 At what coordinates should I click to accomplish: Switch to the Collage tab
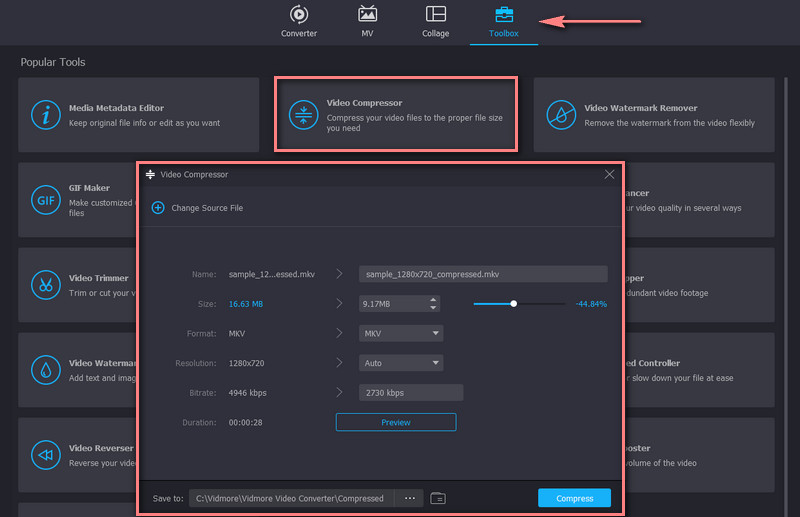point(436,21)
